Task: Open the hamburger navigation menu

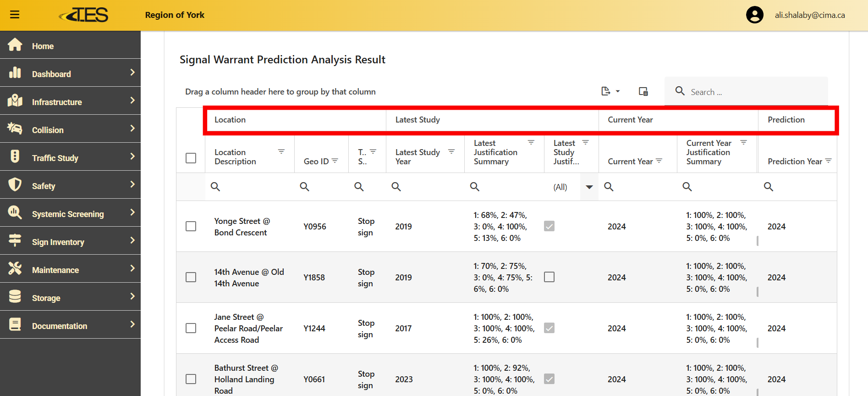Action: [x=15, y=15]
